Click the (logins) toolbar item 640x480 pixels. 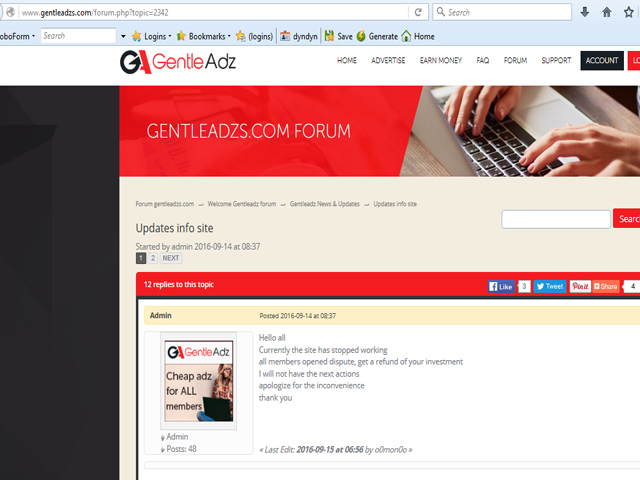click(254, 36)
